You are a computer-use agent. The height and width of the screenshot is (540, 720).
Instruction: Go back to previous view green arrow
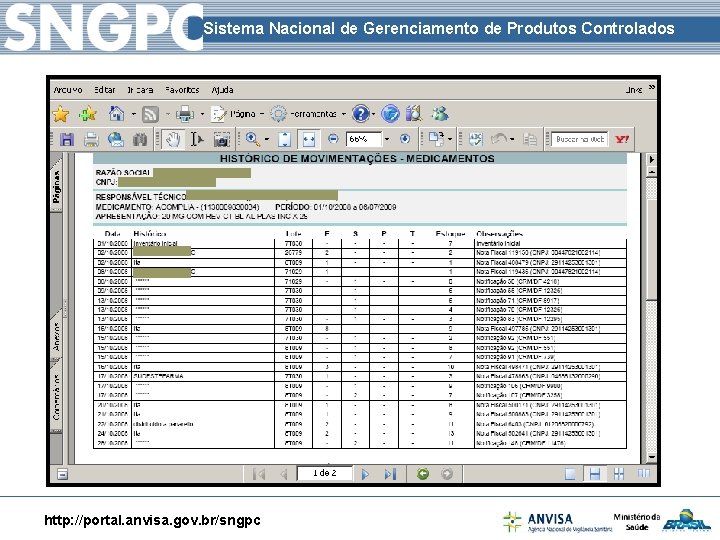pos(423,473)
